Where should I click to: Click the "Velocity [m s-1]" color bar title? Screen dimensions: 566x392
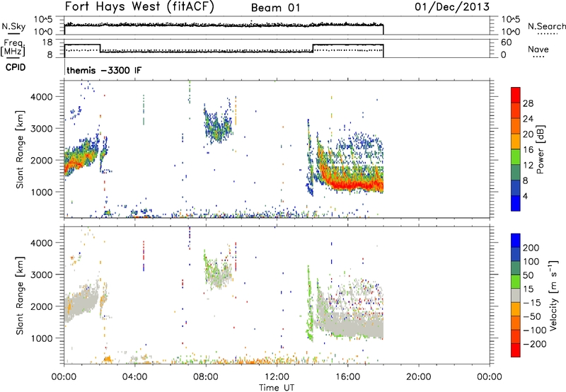(553, 295)
